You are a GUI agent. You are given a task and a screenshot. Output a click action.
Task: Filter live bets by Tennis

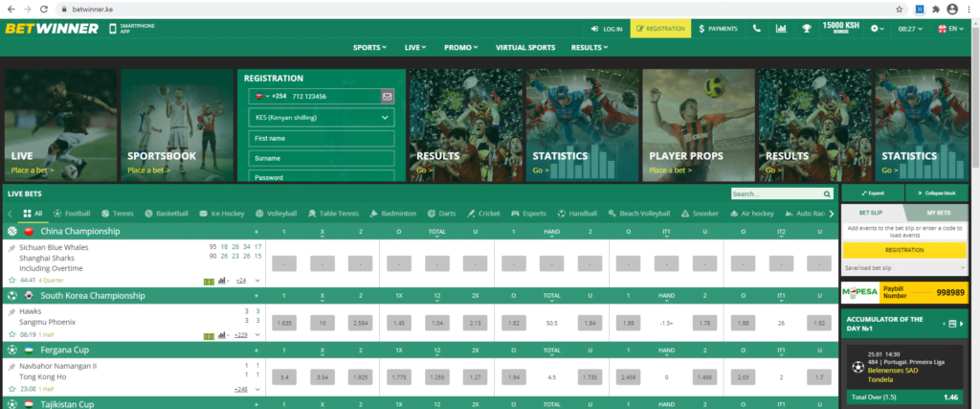pos(118,214)
